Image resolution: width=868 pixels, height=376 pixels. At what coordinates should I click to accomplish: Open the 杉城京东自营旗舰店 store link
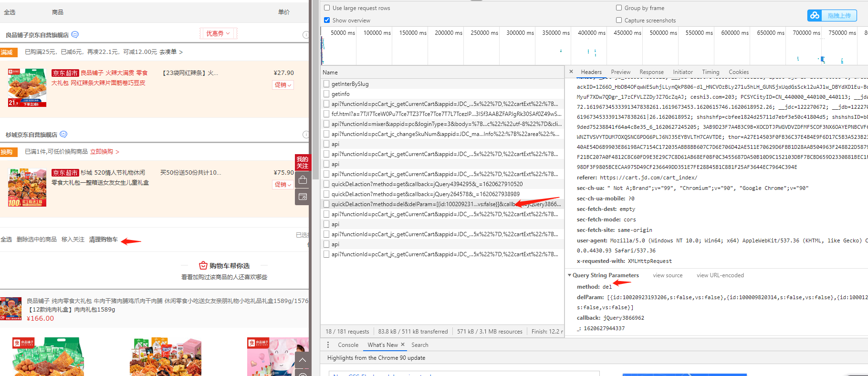pyautogui.click(x=31, y=135)
